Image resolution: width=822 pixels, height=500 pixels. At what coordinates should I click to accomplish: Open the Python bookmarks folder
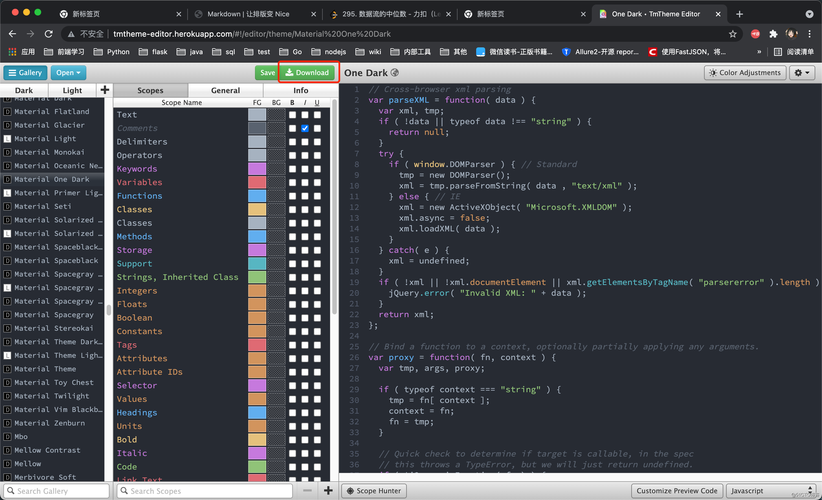(x=112, y=52)
